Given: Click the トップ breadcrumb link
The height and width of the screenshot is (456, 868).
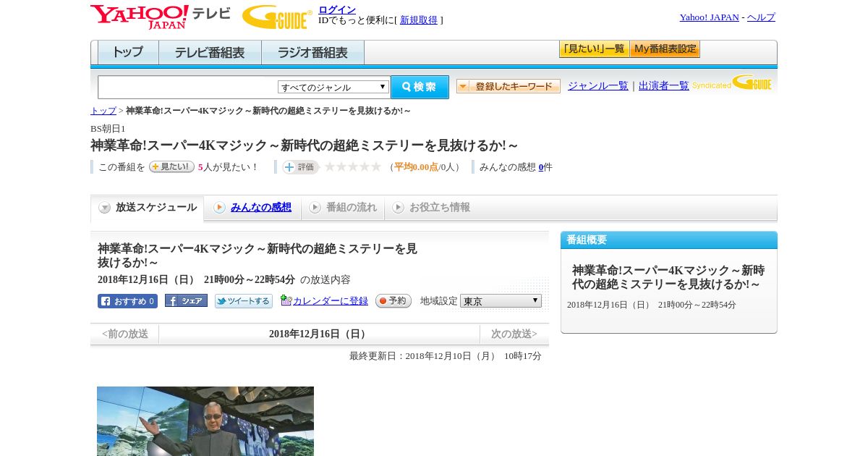Looking at the screenshot, I should (103, 111).
